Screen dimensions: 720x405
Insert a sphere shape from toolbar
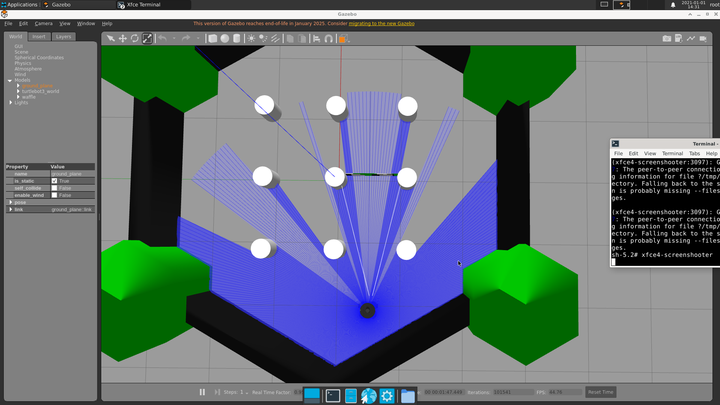click(x=225, y=39)
